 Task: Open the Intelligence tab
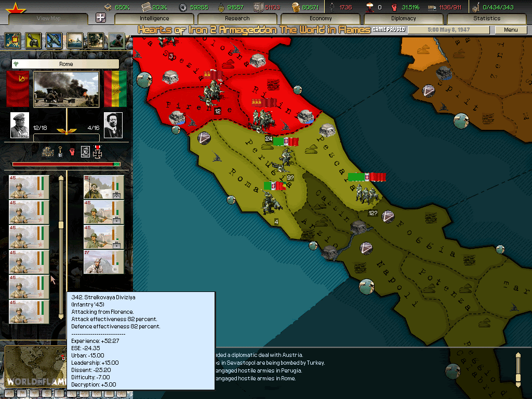pos(154,18)
